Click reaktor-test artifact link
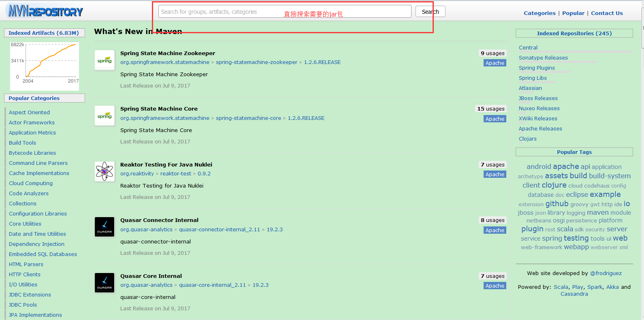644x320 pixels. (176, 173)
